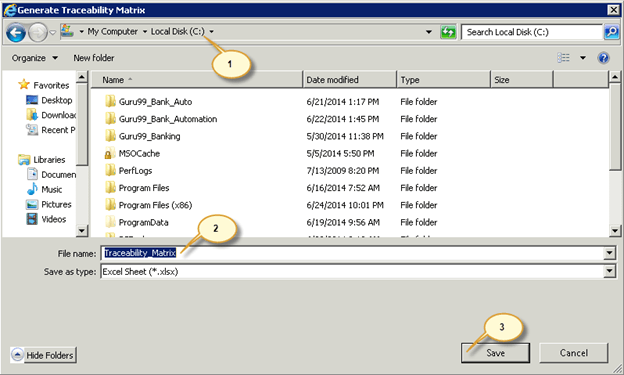Expand arrow after Local Disk (C:)
This screenshot has height=375, width=624.
(x=212, y=31)
